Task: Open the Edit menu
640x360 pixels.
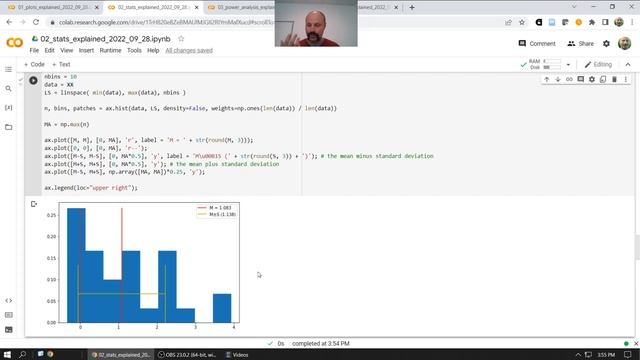Action: (x=49, y=50)
